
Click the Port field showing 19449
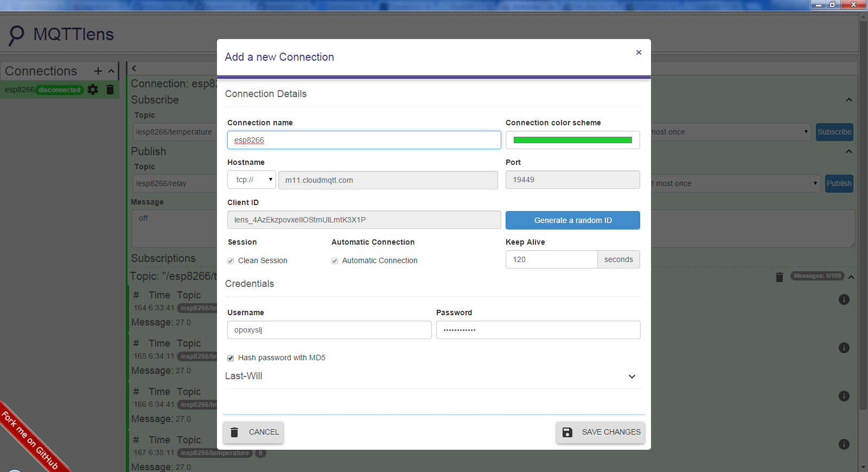point(573,180)
